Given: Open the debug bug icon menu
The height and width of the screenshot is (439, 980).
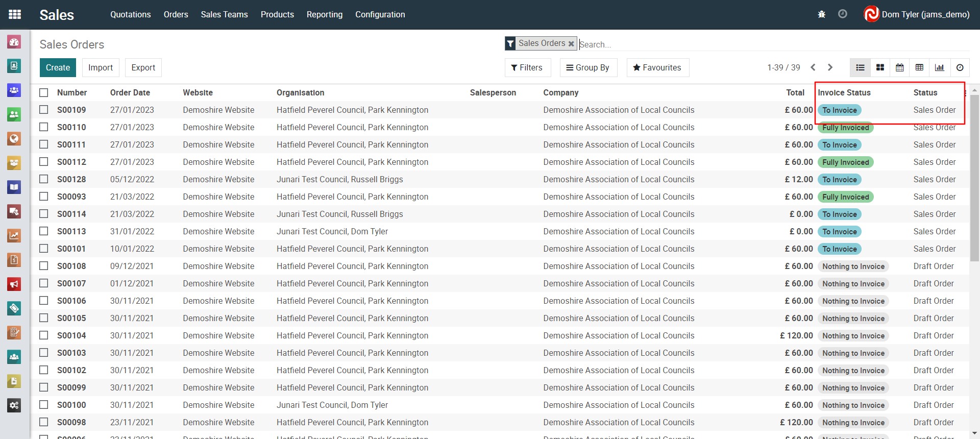Looking at the screenshot, I should click(x=821, y=14).
